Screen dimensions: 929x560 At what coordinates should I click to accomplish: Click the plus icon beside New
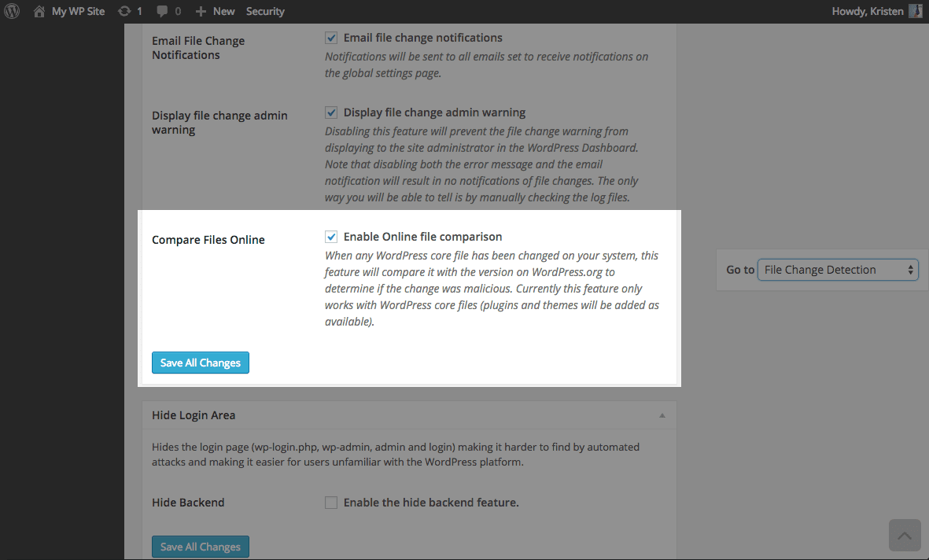pyautogui.click(x=201, y=11)
